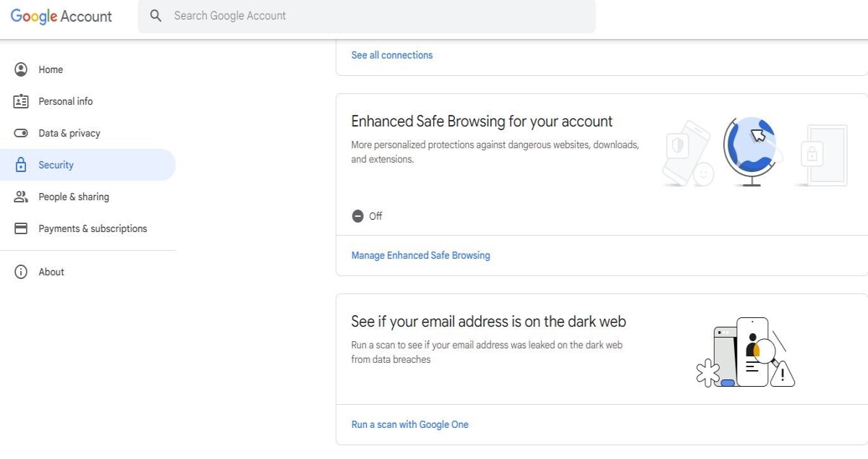Click the Off status icon for Safe Browsing
868x459 pixels.
pos(357,216)
